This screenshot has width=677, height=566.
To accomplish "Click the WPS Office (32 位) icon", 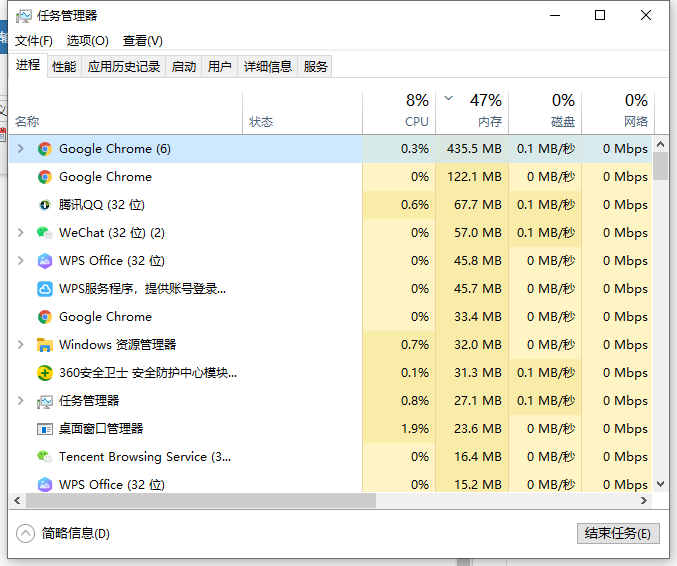I will (x=44, y=261).
